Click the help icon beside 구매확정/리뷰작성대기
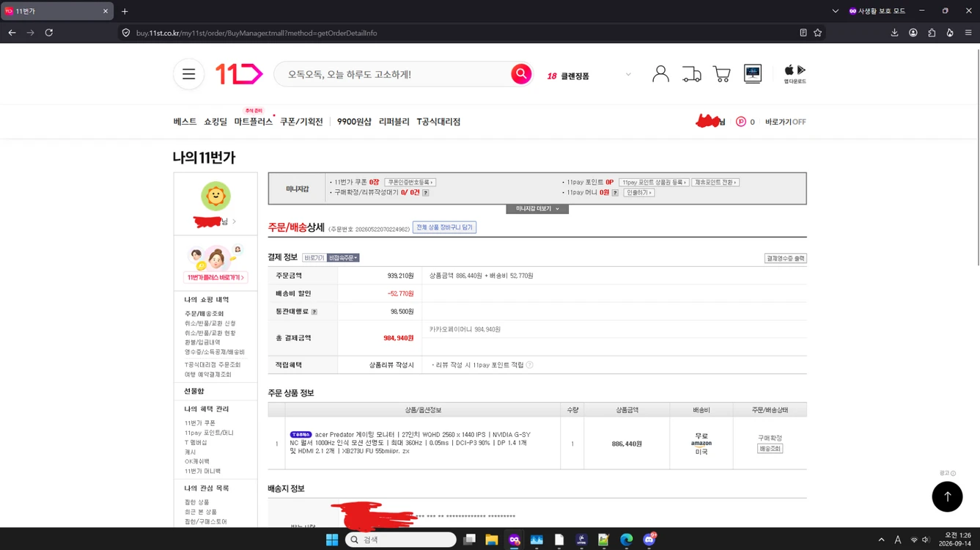The height and width of the screenshot is (550, 980). [426, 193]
